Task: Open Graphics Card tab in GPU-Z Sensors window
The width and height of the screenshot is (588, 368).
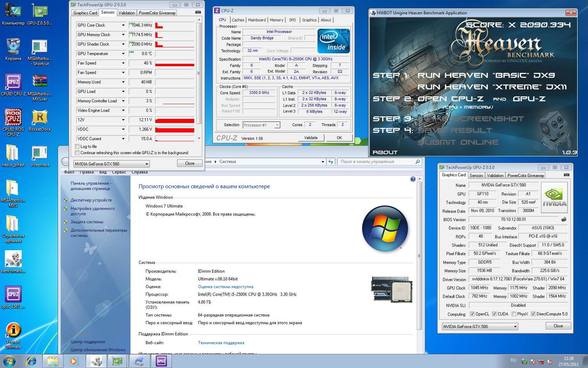Action: point(85,13)
